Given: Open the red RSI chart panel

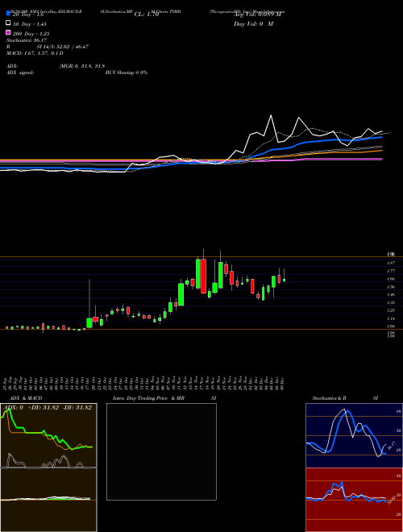Looking at the screenshot, I should [x=354, y=500].
